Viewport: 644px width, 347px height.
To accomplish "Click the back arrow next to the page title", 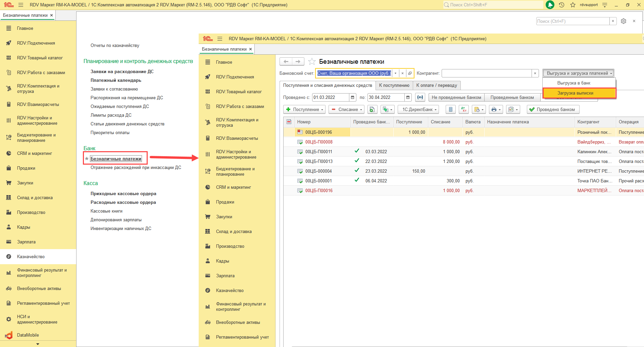I will tap(286, 61).
